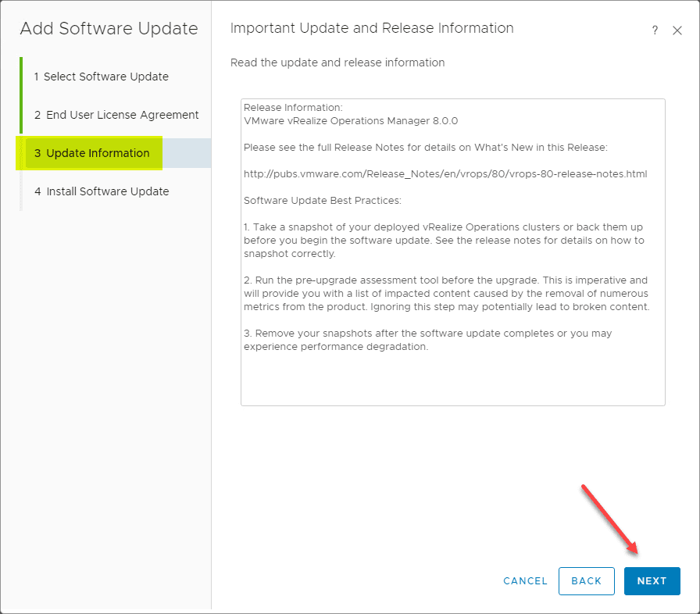Go to step 1 Select Software Update
The width and height of the screenshot is (700, 614).
102,77
